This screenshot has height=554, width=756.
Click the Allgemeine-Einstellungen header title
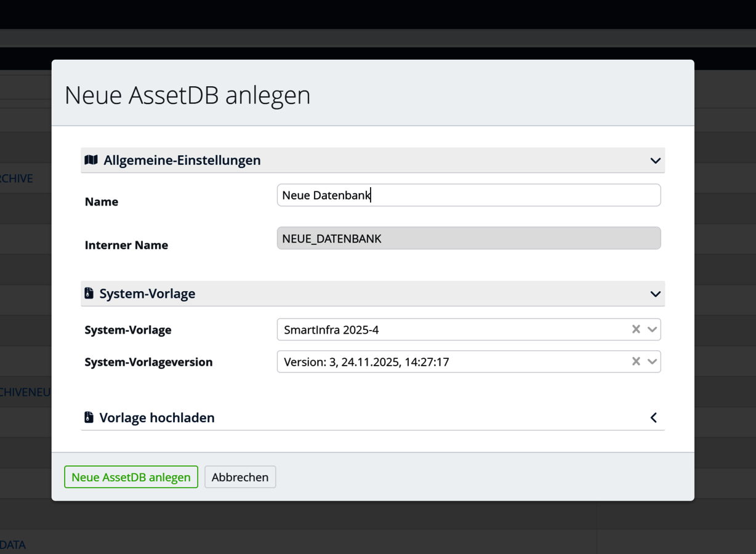(x=182, y=160)
